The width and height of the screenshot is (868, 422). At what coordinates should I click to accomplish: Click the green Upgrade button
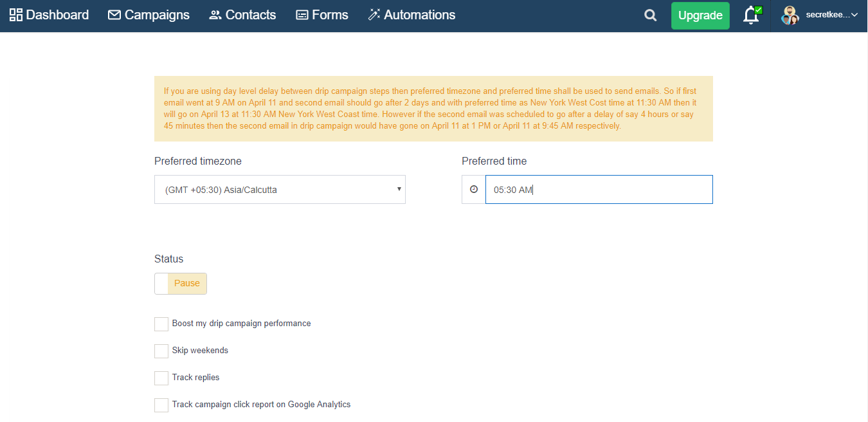(x=700, y=15)
